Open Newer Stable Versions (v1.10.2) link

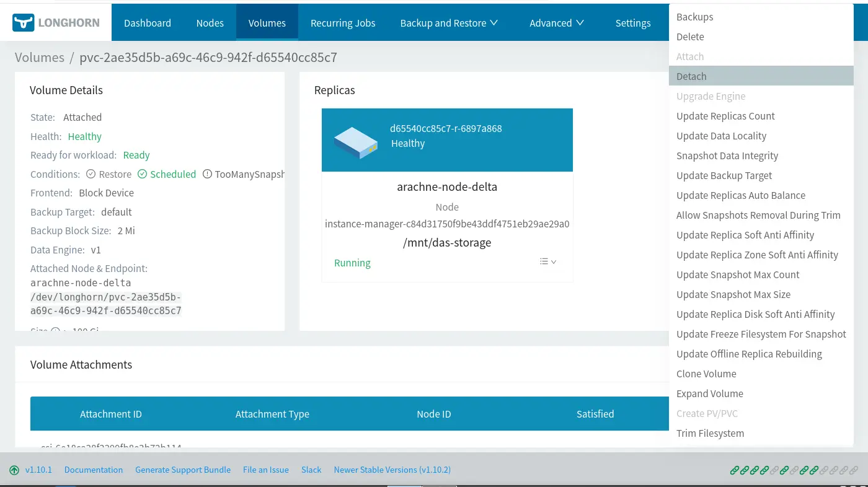click(392, 470)
